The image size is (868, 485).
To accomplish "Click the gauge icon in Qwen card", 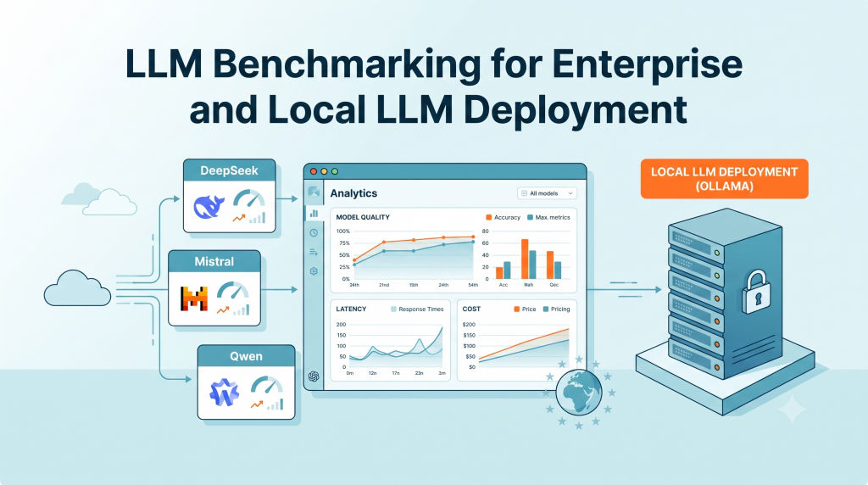I will click(267, 386).
